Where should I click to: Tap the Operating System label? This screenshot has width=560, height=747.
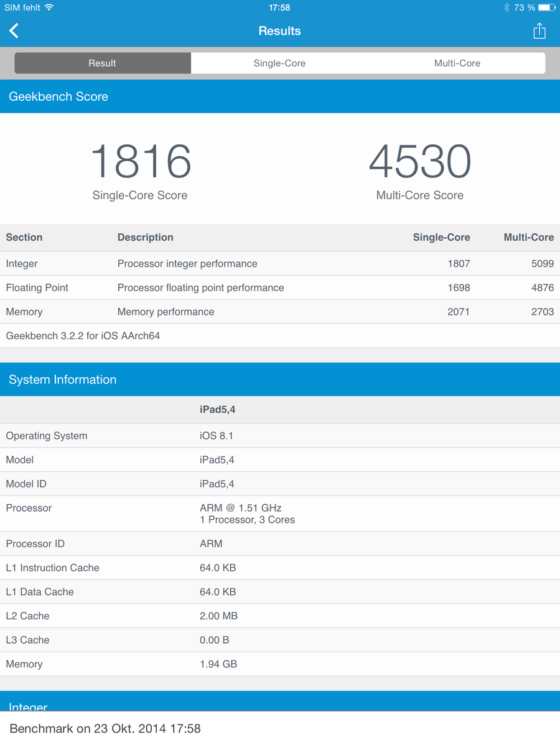click(x=47, y=436)
